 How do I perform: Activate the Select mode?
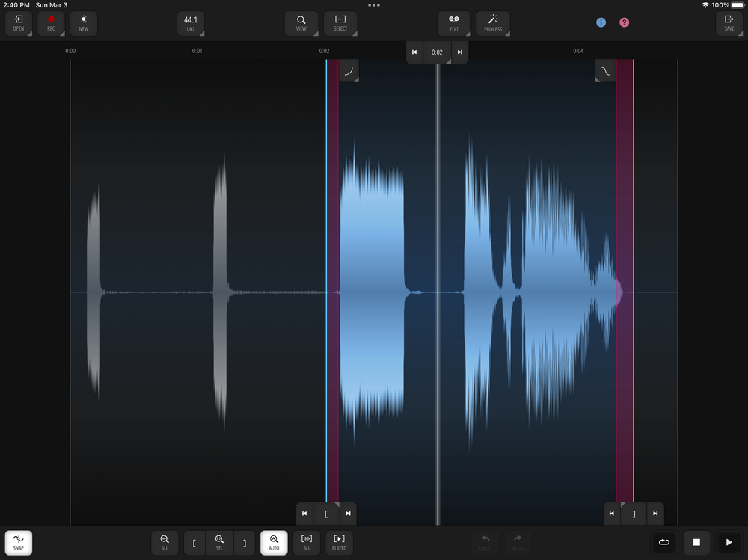click(340, 23)
